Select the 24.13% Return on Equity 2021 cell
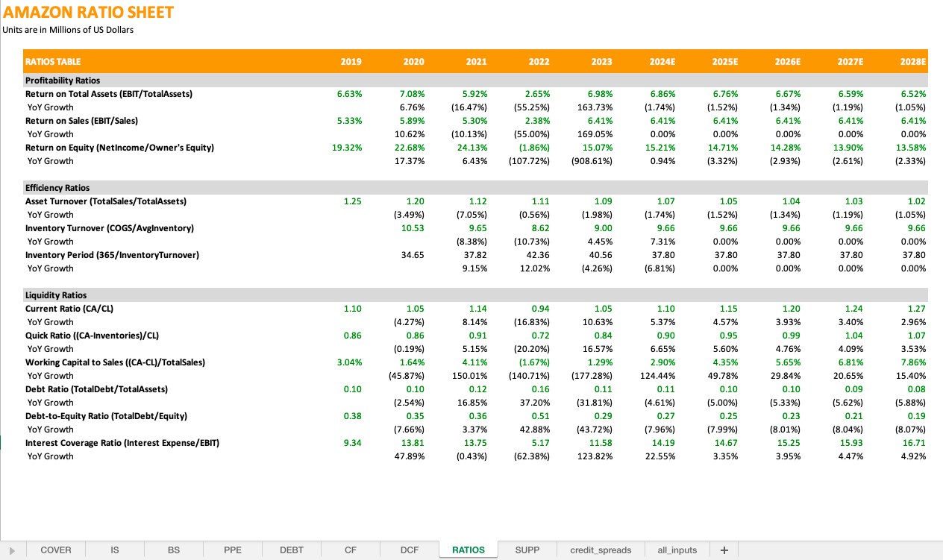The height and width of the screenshot is (560, 943). 473,148
